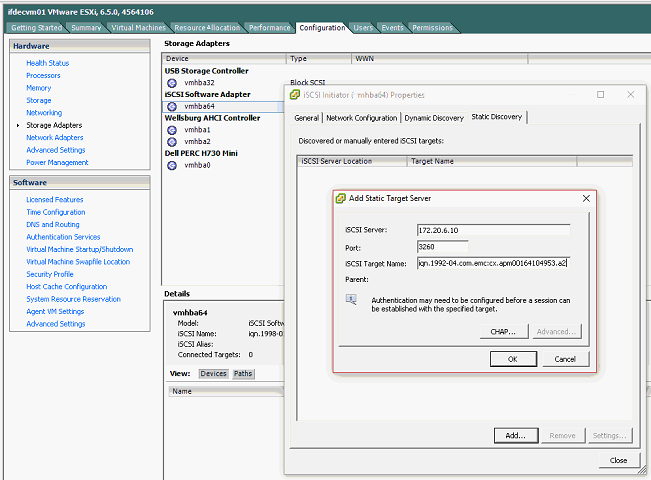Select the vmhba1 Wellsburg AHCI adapter icon
The width and height of the screenshot is (651, 480).
173,130
